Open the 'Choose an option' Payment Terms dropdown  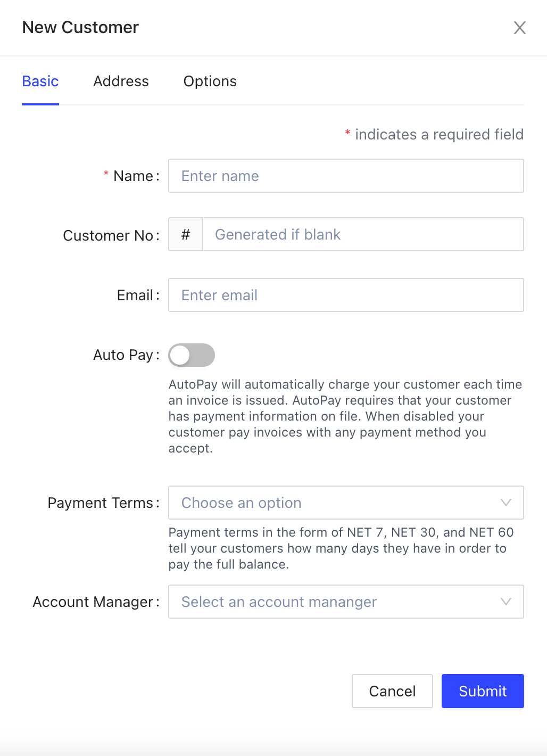click(335, 503)
